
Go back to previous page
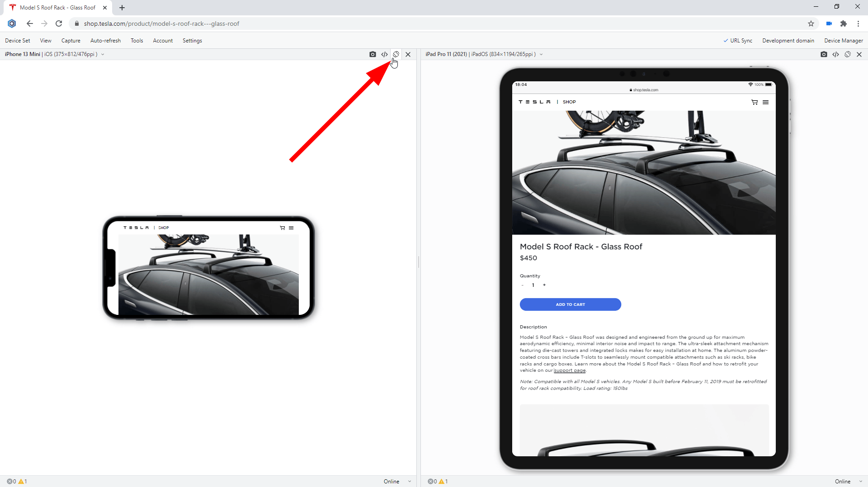coord(30,23)
